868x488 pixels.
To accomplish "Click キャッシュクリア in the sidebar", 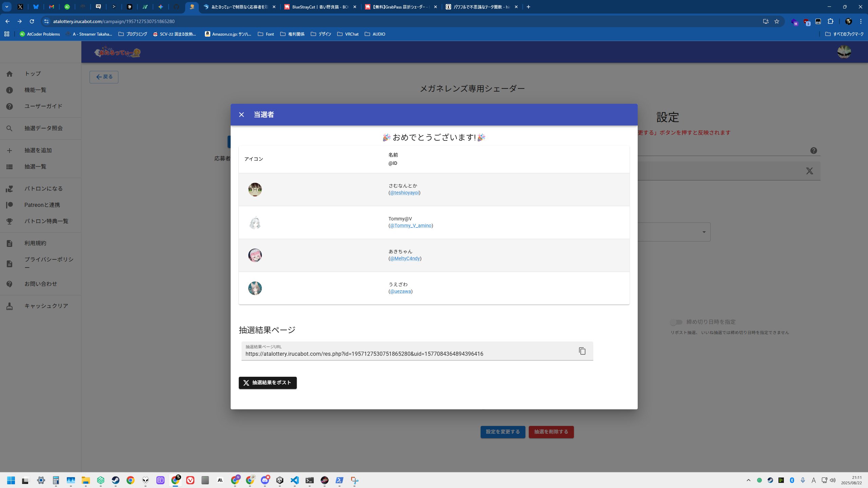I will [x=46, y=306].
